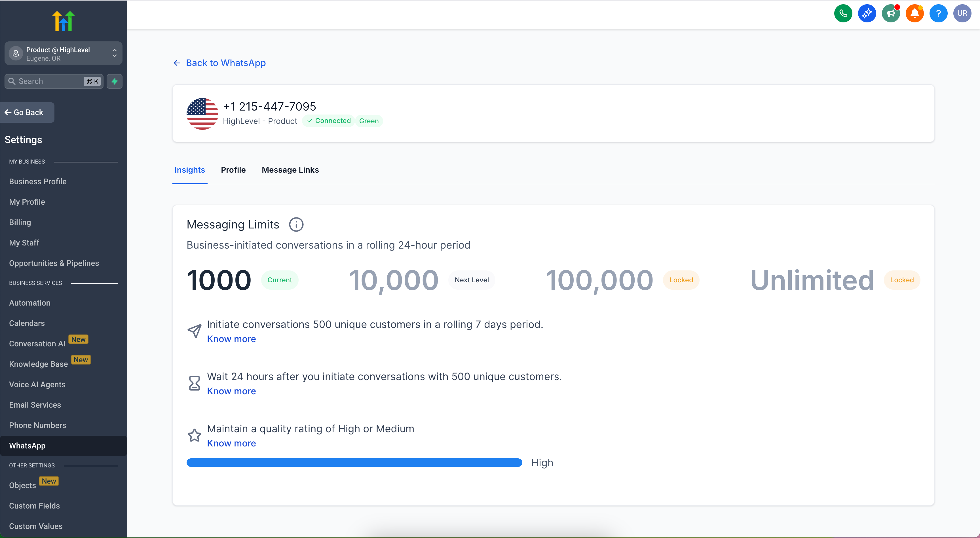Click the US flag number icon
The width and height of the screenshot is (980, 538).
click(202, 114)
